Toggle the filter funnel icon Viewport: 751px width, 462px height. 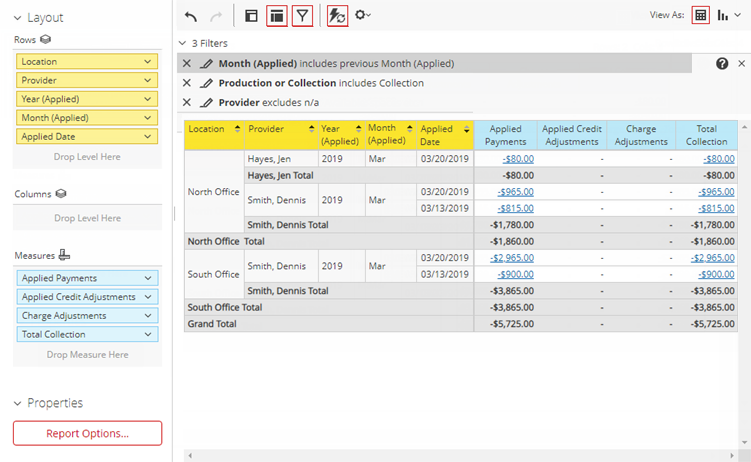tap(303, 16)
